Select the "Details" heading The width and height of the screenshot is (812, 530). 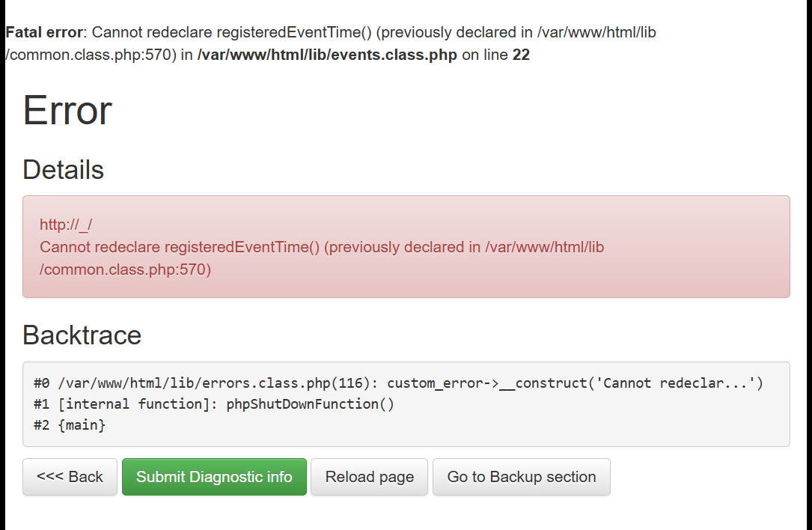click(63, 170)
